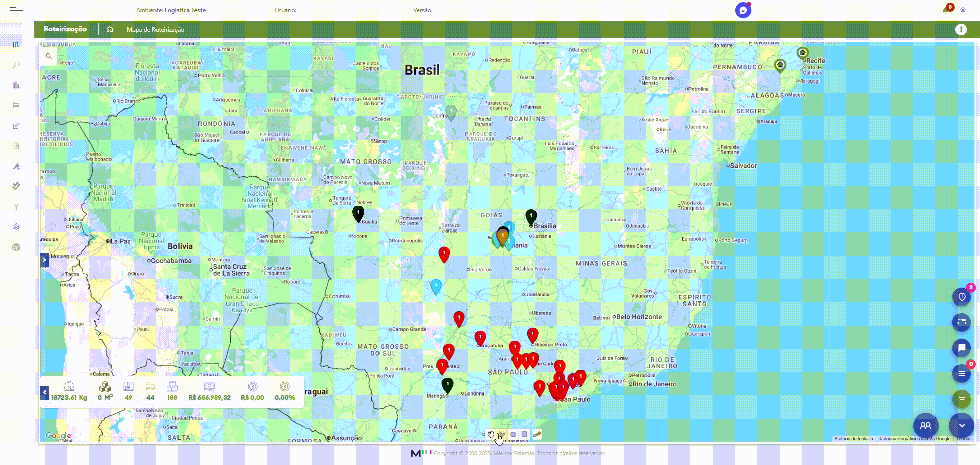980x465 pixels.
Task: Expand the left map panel arrow
Action: coord(44,260)
